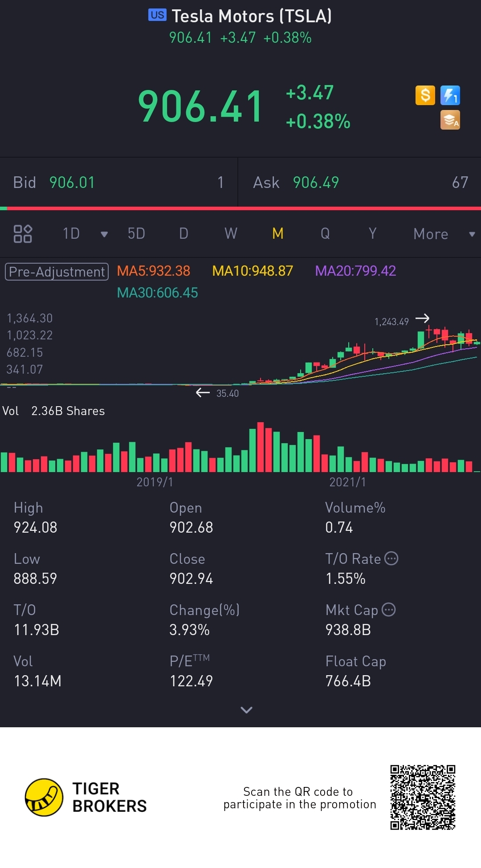Tap the High value 924.08
The image size is (481, 868).
point(36,527)
